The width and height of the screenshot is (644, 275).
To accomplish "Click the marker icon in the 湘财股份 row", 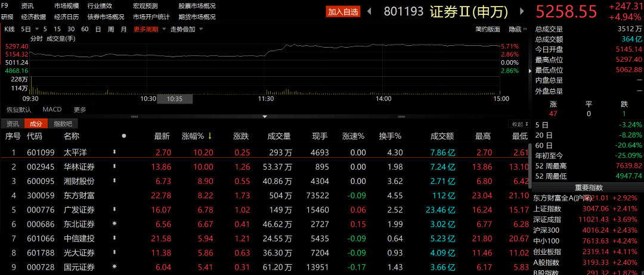I will pyautogui.click(x=114, y=181).
